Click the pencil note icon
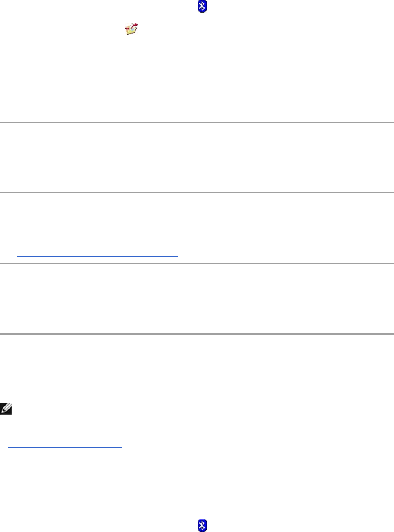Screen dimensions: 394x532 pyautogui.click(x=6, y=407)
